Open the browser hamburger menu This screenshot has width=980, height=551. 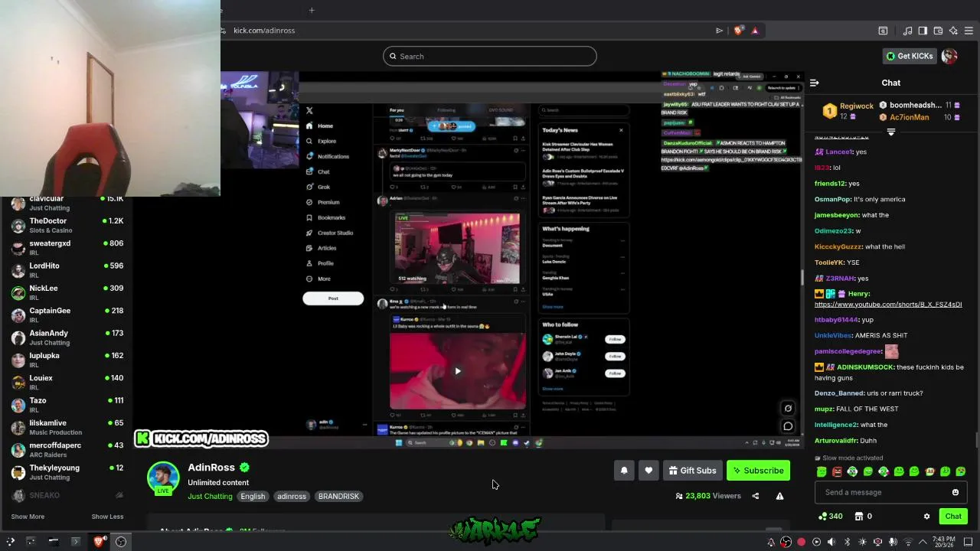pos(969,31)
